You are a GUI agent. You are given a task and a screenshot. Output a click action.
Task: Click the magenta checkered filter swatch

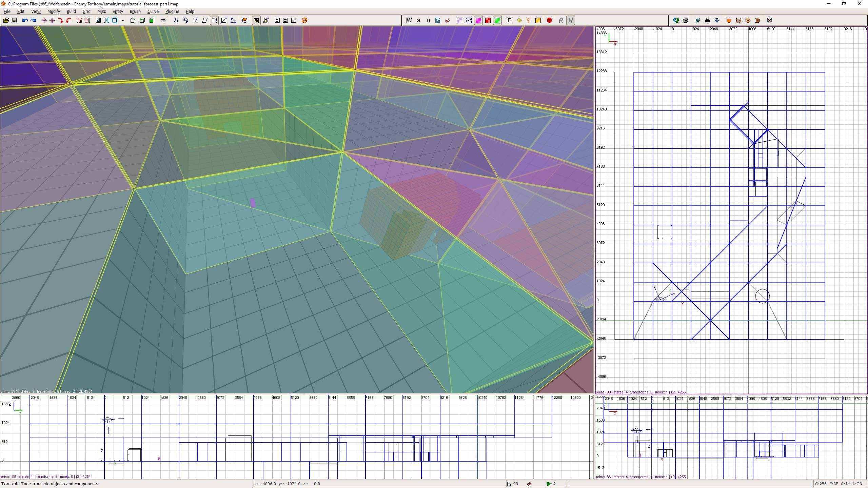[x=478, y=20]
